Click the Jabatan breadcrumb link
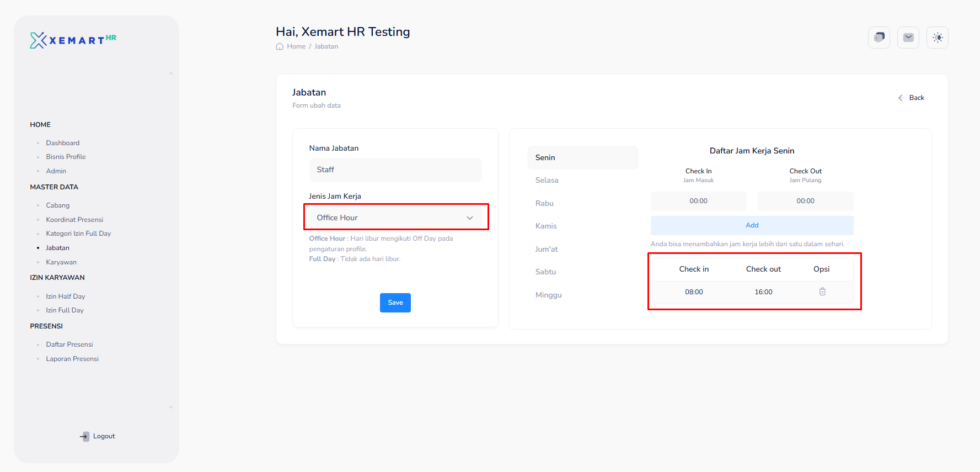The width and height of the screenshot is (980, 472). (326, 46)
